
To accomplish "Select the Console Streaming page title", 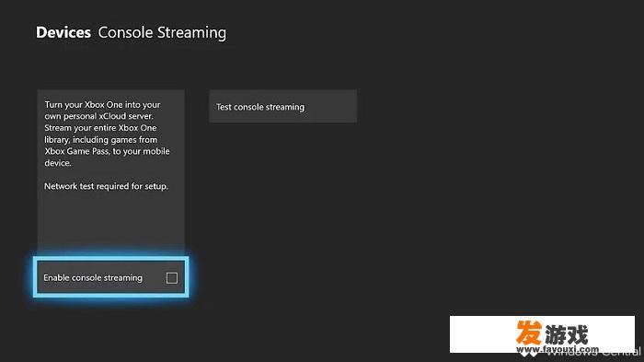I will (162, 33).
